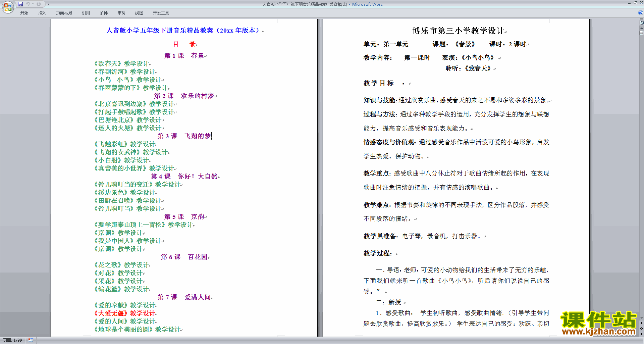Image resolution: width=644 pixels, height=344 pixels.
Task: Click the entry 《飞越彩虹》教学设计
Action: [124, 144]
